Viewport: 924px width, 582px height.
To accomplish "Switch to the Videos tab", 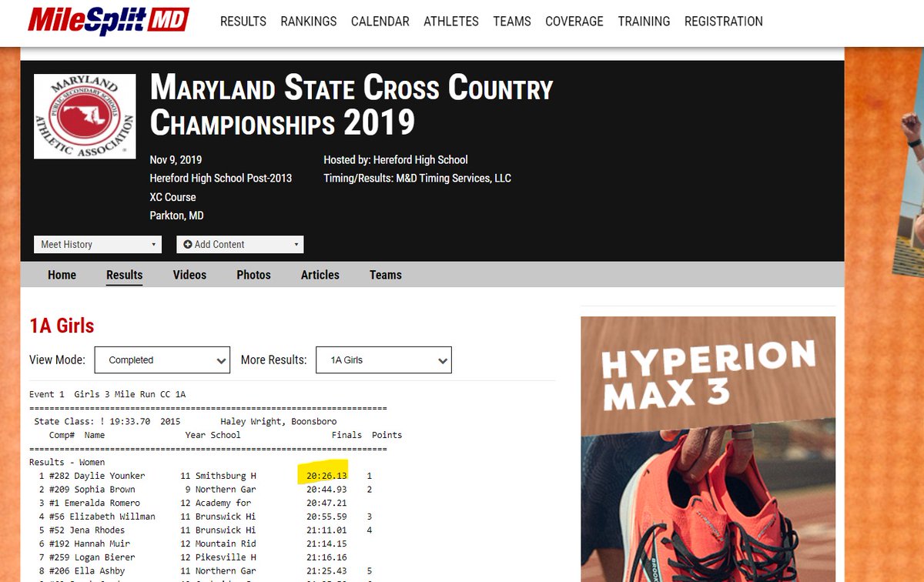I will click(x=189, y=275).
